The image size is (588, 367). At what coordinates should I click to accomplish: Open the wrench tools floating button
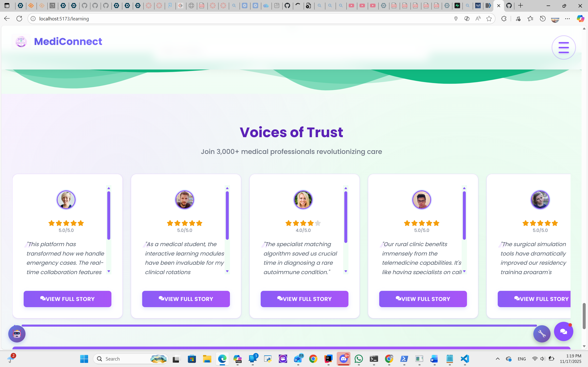(542, 334)
